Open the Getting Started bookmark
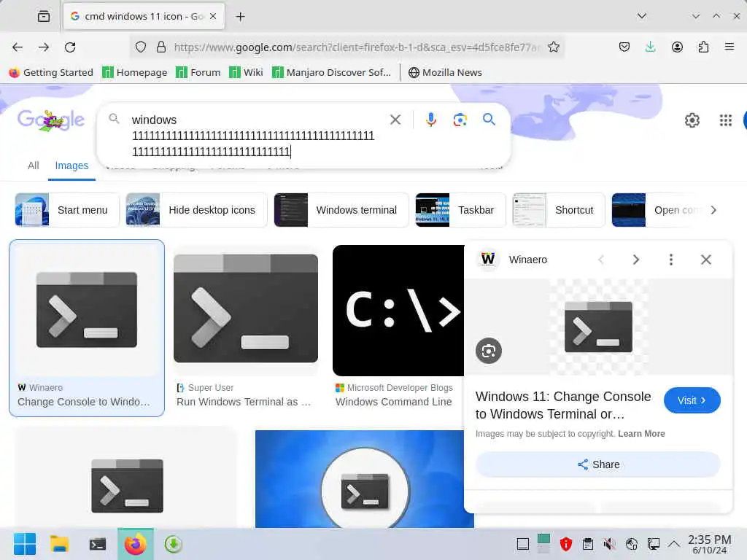This screenshot has width=747, height=560. 52,72
